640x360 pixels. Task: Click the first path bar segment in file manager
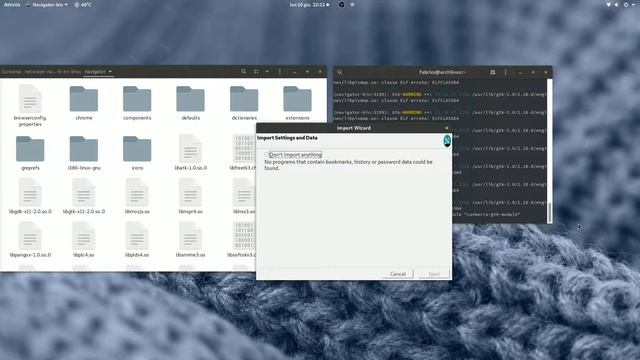[x=11, y=71]
